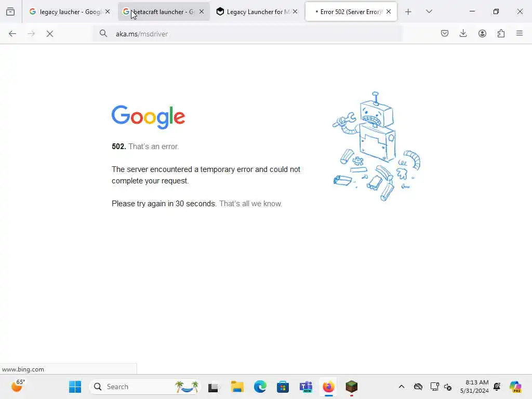Close the 'betacraft launcher' tab
This screenshot has width=532, height=399.
(202, 11)
